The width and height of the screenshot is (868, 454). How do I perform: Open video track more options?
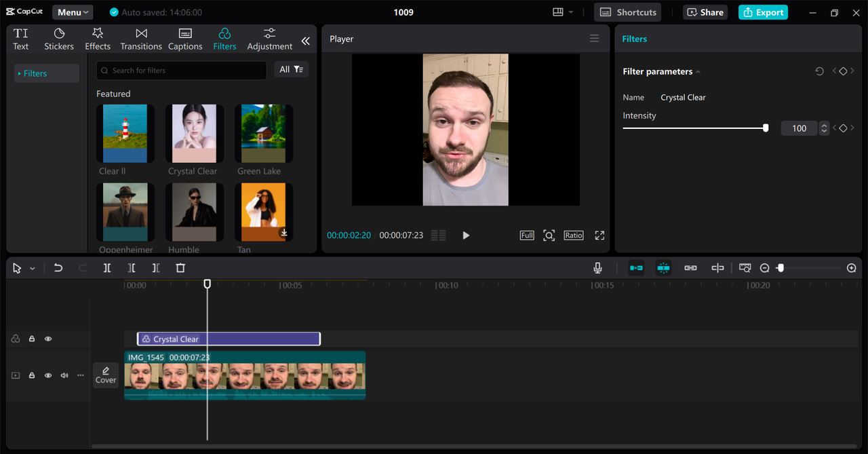(x=81, y=375)
